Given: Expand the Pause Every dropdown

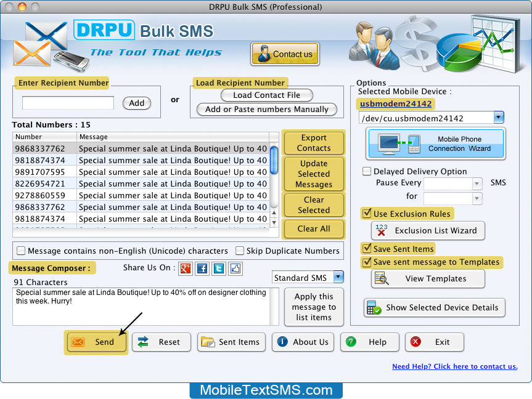Looking at the screenshot, I should coord(477,183).
